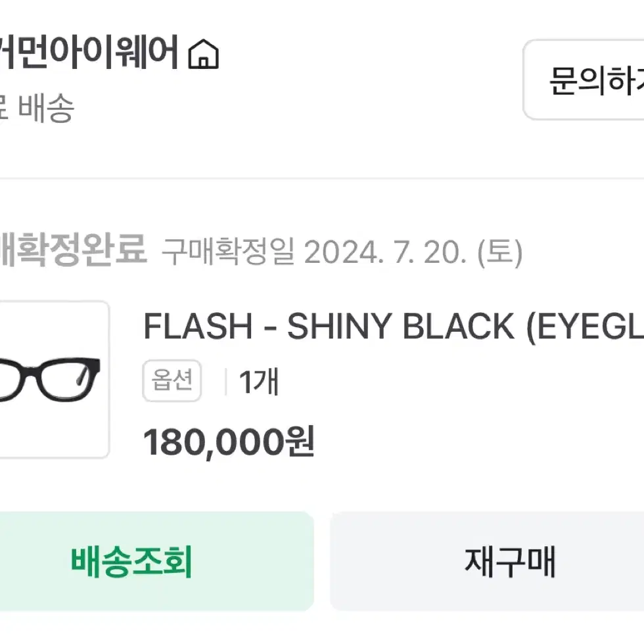Click the (EYEGL portion of product title

tap(586, 327)
